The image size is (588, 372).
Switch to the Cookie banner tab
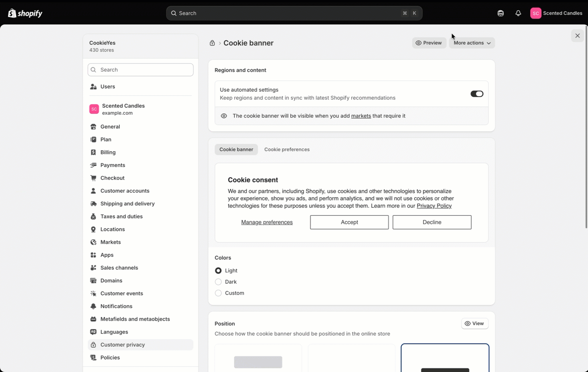[x=236, y=150]
